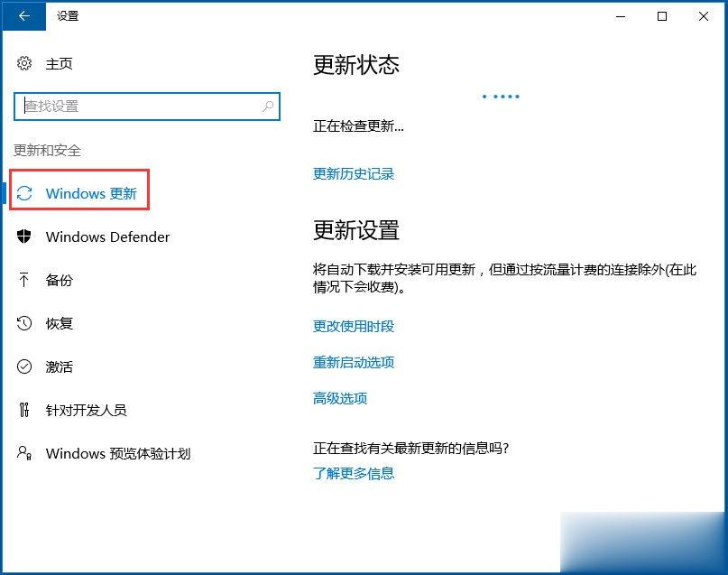Open the 恢复 section
This screenshot has height=575, width=728.
[59, 323]
